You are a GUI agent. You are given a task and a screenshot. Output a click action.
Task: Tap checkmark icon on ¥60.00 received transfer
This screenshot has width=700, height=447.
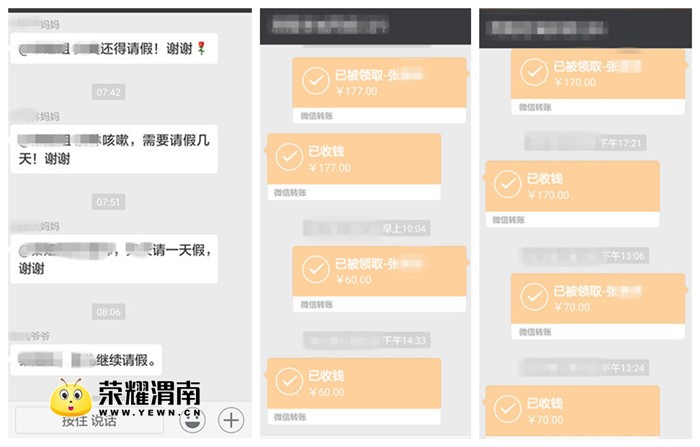click(x=289, y=381)
